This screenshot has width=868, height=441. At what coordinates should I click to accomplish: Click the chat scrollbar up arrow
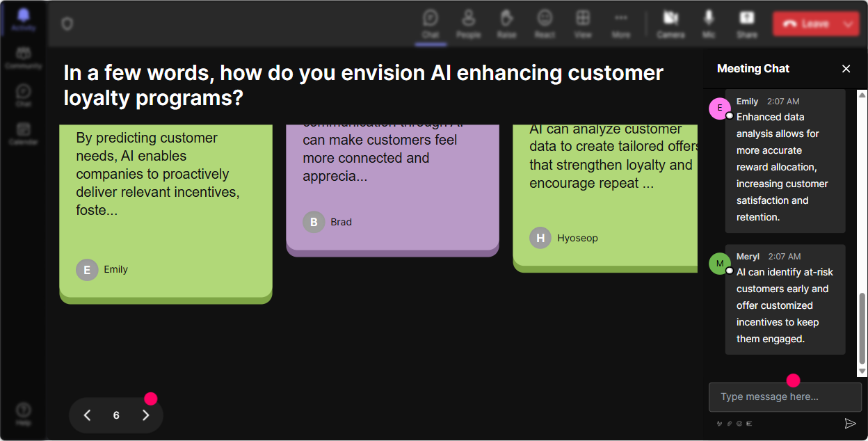tap(862, 95)
